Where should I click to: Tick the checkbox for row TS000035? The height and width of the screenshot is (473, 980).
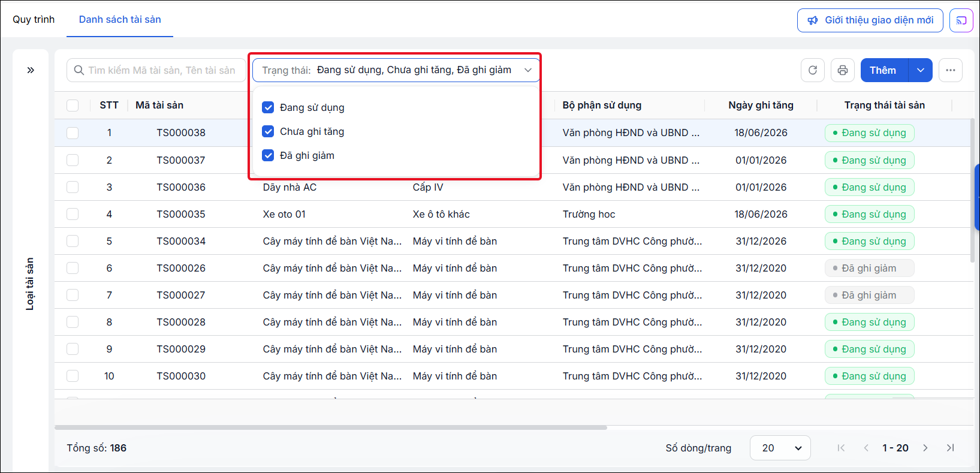tap(73, 214)
